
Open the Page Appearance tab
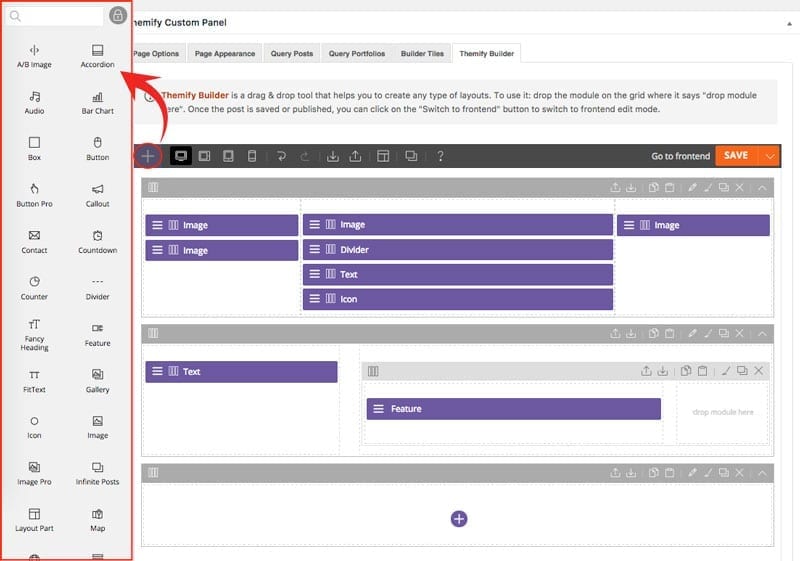pos(224,54)
